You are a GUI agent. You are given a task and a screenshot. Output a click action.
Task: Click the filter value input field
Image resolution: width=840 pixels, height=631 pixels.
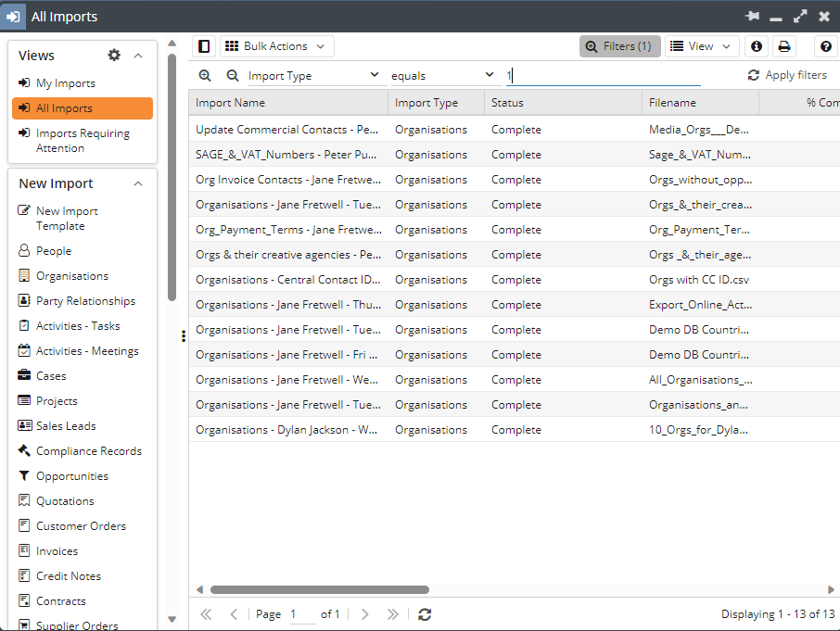coord(604,75)
